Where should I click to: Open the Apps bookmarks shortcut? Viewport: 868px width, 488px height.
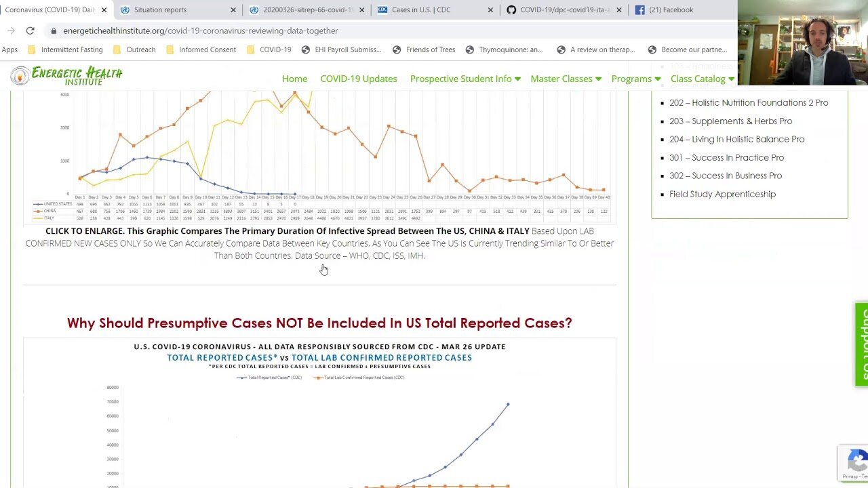coord(9,49)
